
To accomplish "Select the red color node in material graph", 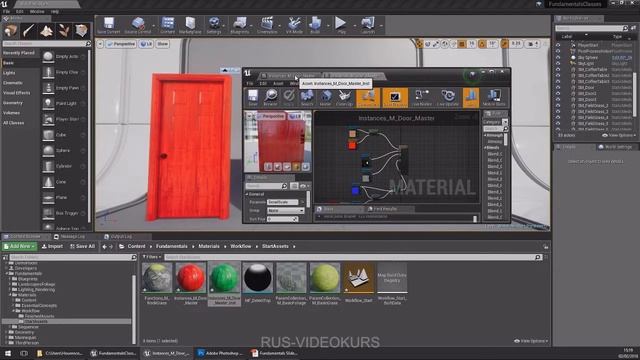I will tap(352, 145).
